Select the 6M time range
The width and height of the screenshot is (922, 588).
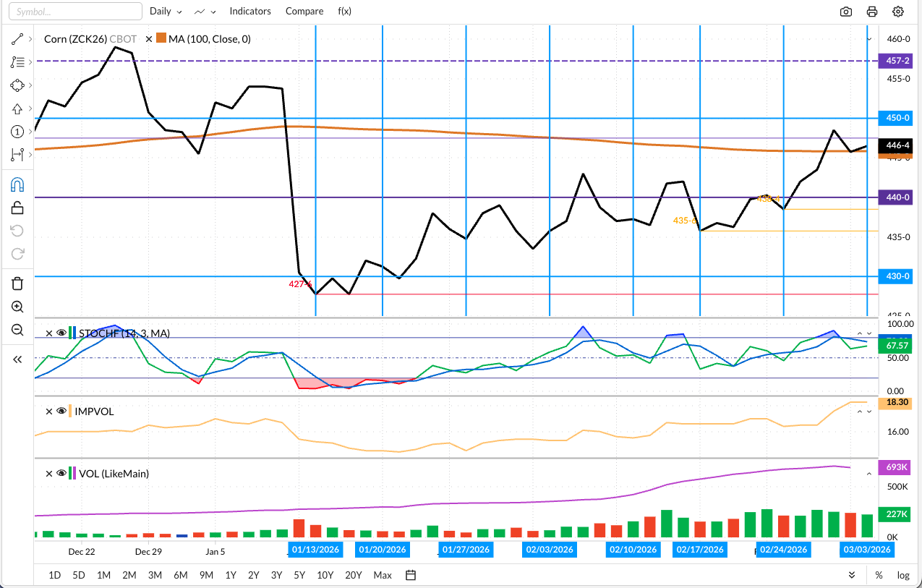coord(181,575)
